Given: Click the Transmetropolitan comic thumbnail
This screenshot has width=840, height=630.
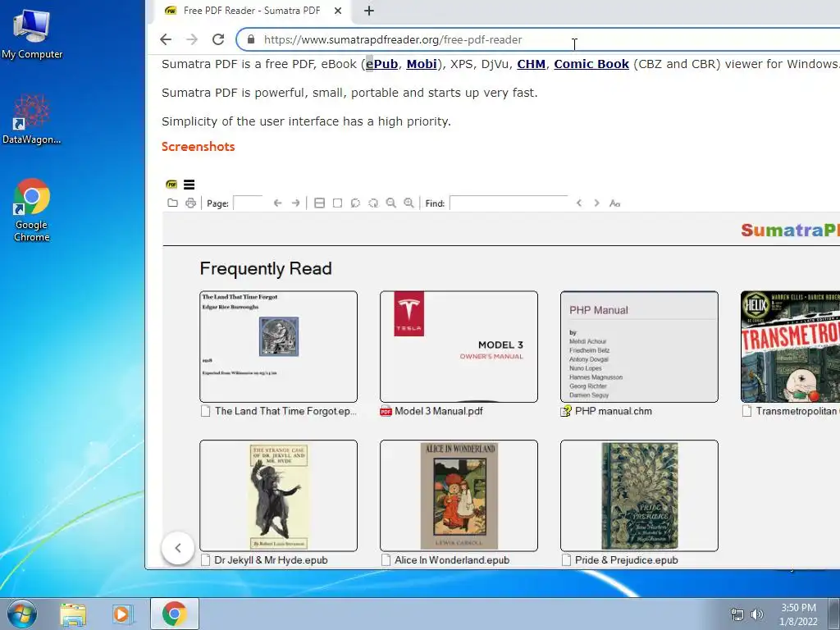Looking at the screenshot, I should (x=791, y=347).
